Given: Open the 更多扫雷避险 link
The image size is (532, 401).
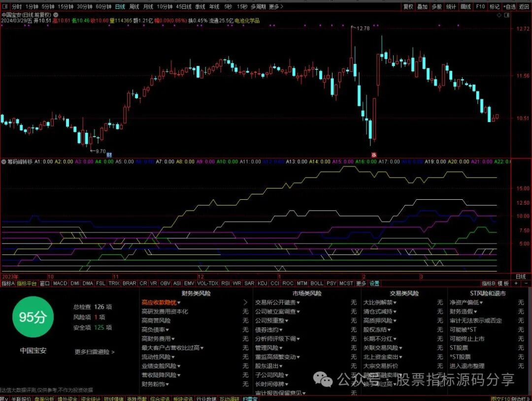Looking at the screenshot, I should pos(95,352).
